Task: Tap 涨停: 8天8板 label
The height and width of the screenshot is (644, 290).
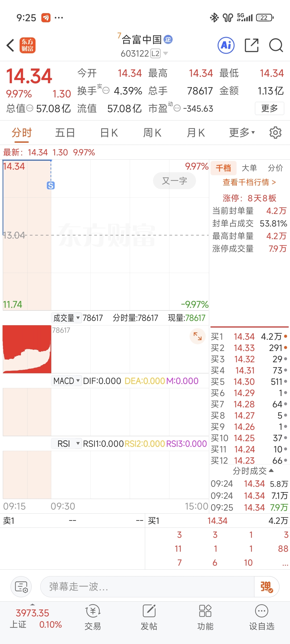Action: [249, 198]
